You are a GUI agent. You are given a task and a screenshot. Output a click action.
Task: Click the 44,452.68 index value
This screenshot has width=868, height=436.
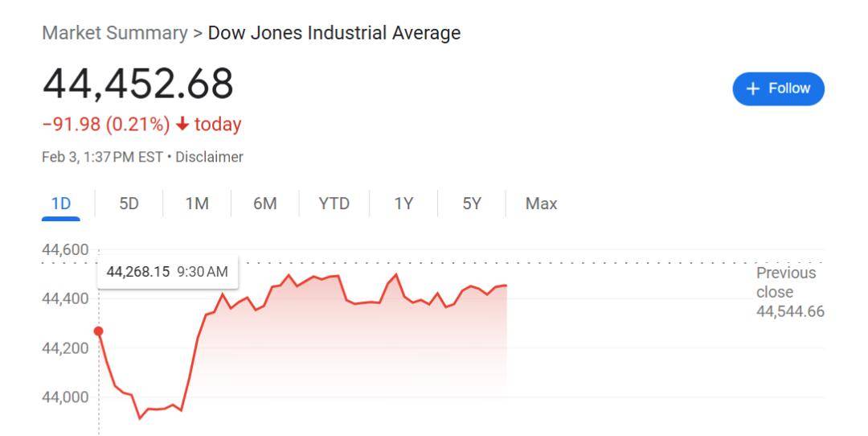click(x=137, y=84)
